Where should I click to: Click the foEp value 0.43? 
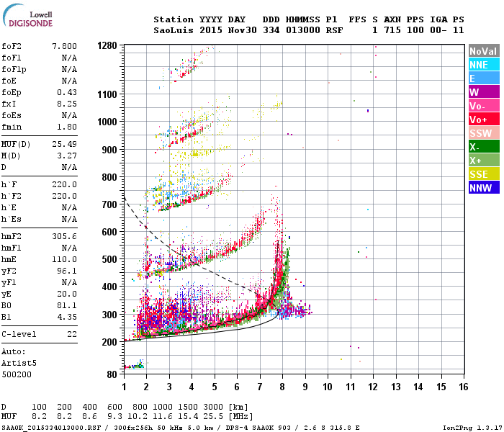point(67,92)
